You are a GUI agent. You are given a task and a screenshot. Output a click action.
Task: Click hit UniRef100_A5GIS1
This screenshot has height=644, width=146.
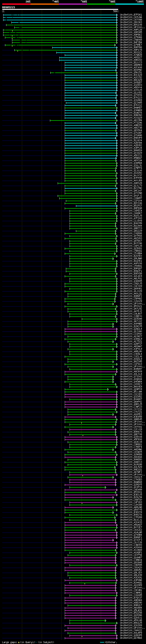pyautogui.click(x=131, y=156)
